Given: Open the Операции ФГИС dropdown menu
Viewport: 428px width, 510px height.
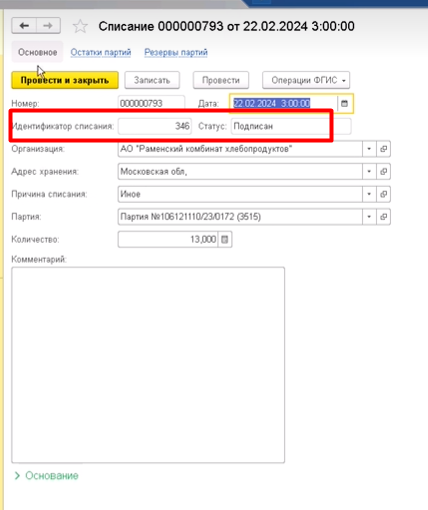Looking at the screenshot, I should (306, 80).
